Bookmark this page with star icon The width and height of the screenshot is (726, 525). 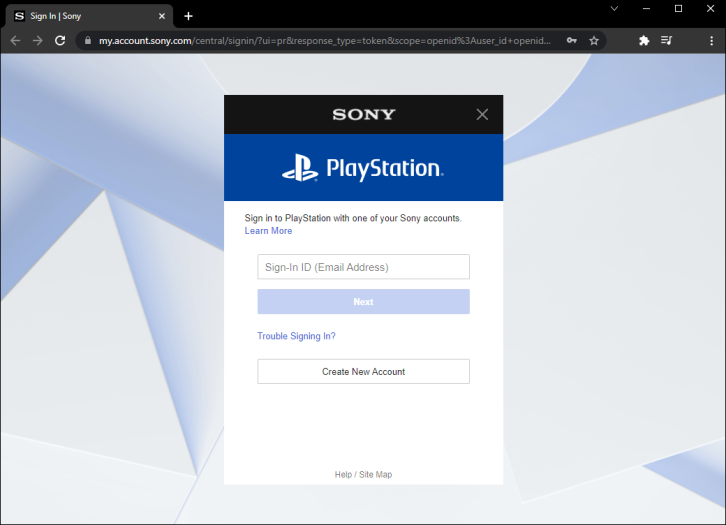point(594,41)
